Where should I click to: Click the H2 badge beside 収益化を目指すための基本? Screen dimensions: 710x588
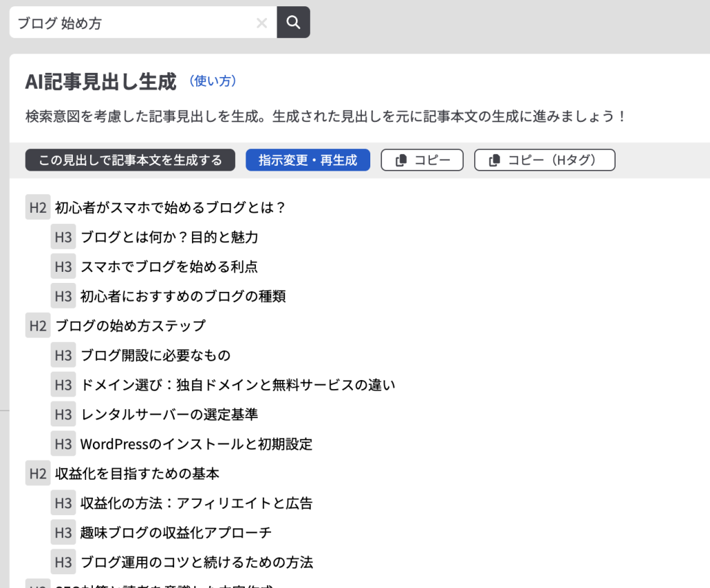[38, 474]
